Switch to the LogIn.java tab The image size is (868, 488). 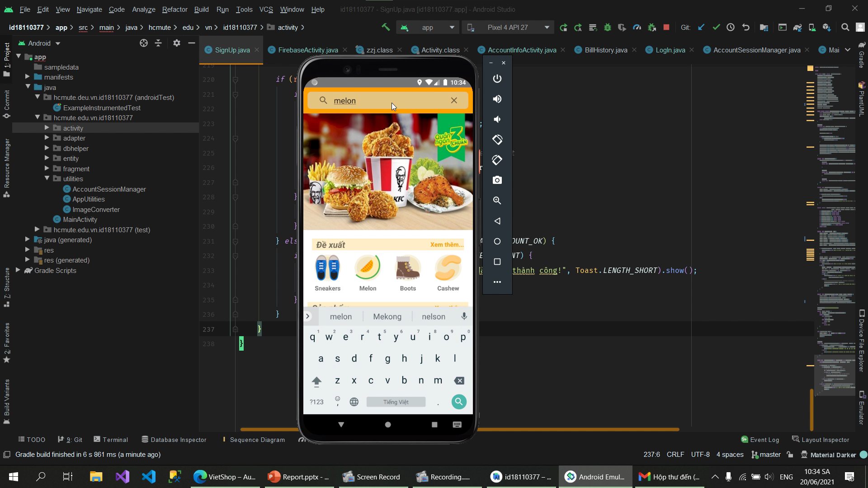point(670,50)
